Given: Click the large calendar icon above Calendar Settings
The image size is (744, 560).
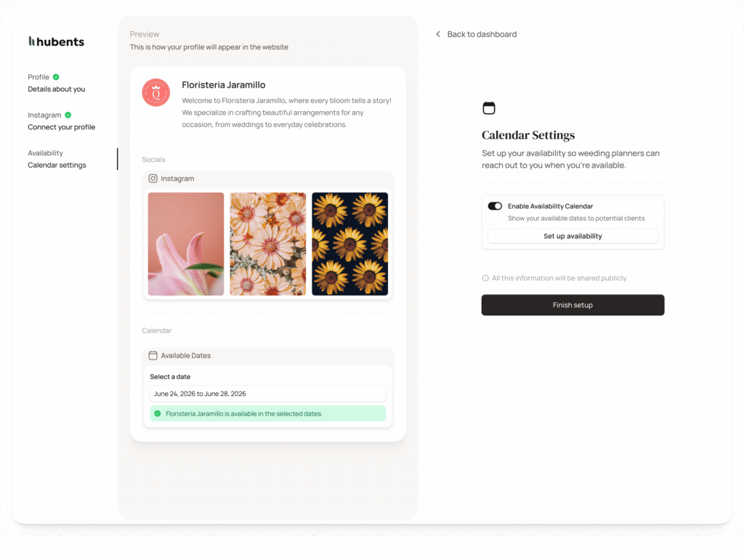Looking at the screenshot, I should pyautogui.click(x=489, y=108).
